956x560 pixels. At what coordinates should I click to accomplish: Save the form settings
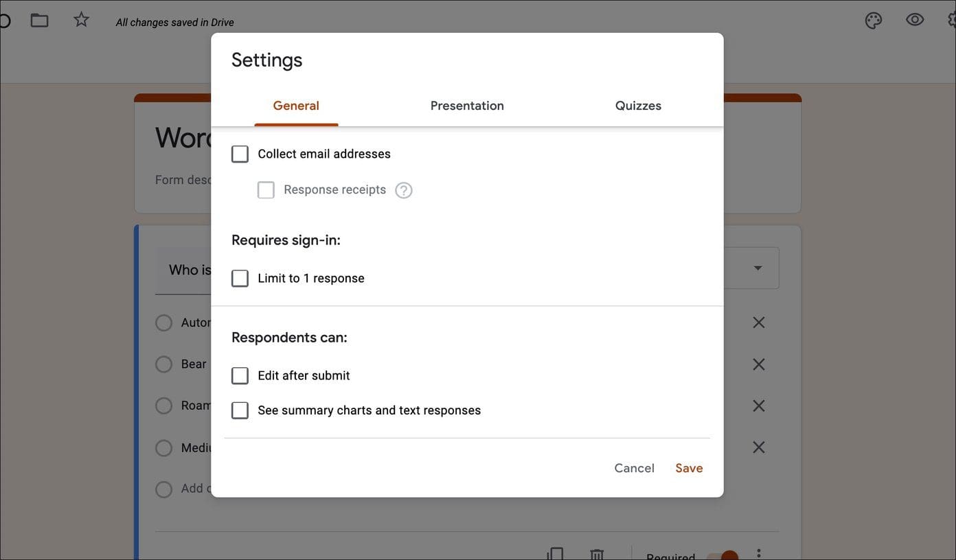click(689, 468)
